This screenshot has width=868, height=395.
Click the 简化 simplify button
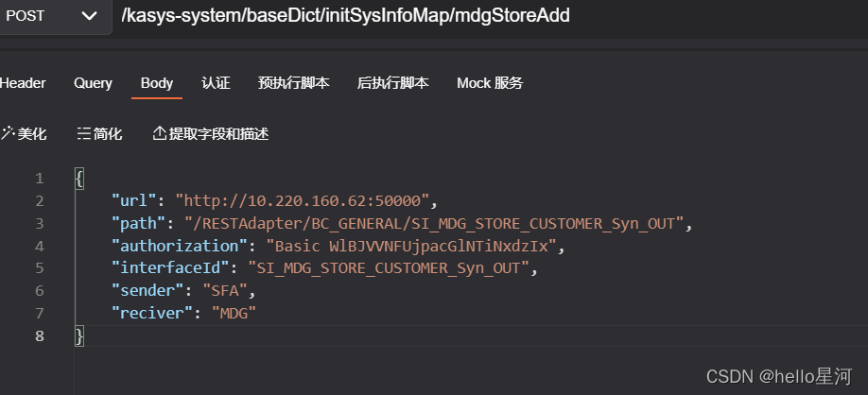tap(99, 134)
